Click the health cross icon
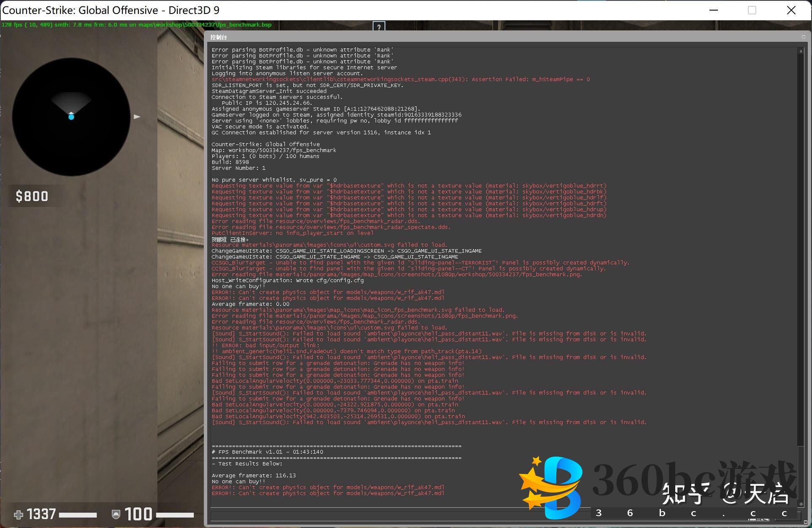 click(18, 514)
